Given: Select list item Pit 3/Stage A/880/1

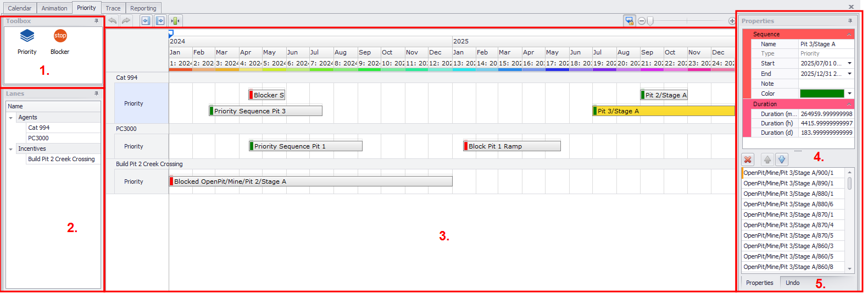Looking at the screenshot, I should click(x=793, y=194).
